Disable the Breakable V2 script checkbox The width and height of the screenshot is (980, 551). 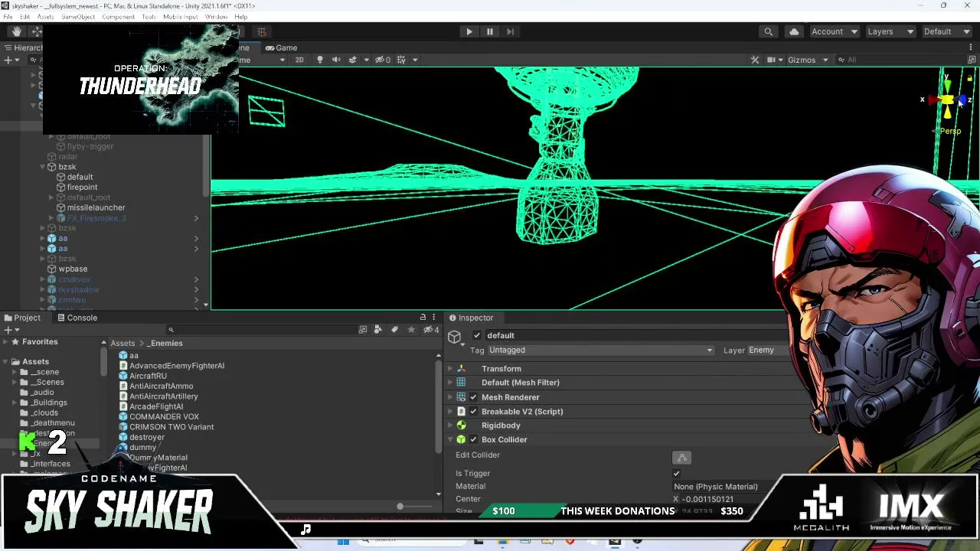pyautogui.click(x=473, y=412)
